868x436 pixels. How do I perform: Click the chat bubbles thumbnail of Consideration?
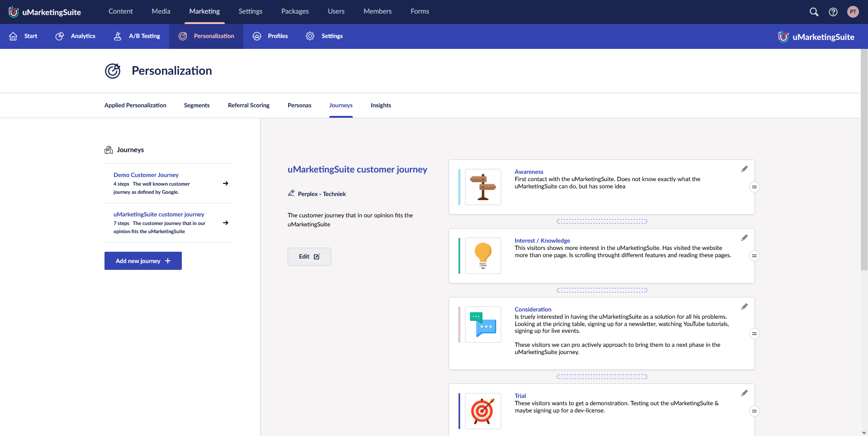pos(483,325)
